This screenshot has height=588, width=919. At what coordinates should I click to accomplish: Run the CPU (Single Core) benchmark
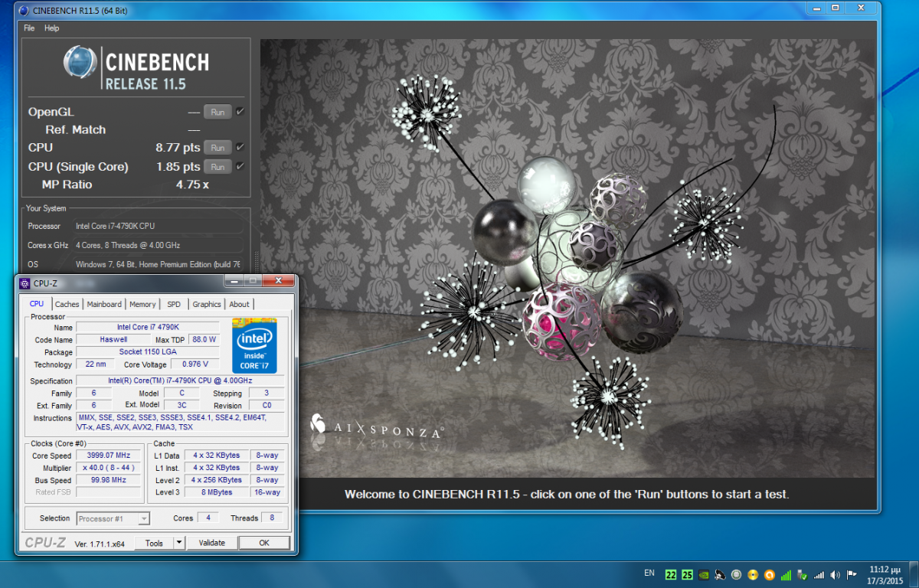click(x=217, y=167)
